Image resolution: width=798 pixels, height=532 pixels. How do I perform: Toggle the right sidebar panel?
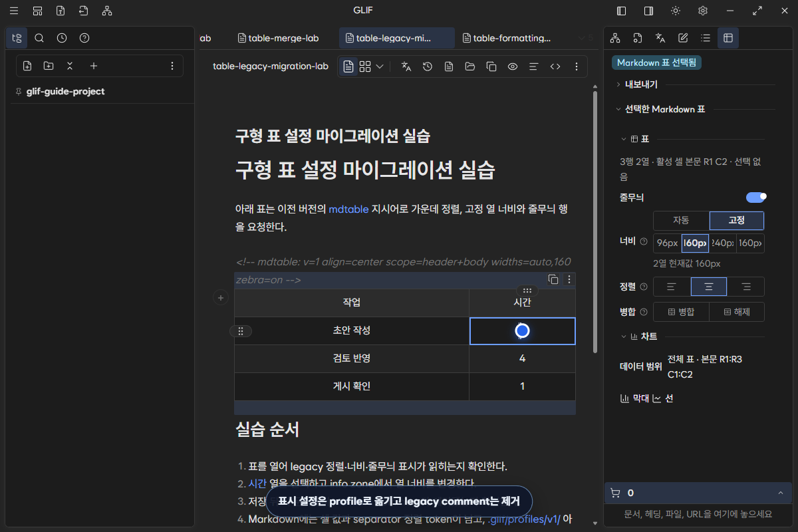[x=648, y=11]
